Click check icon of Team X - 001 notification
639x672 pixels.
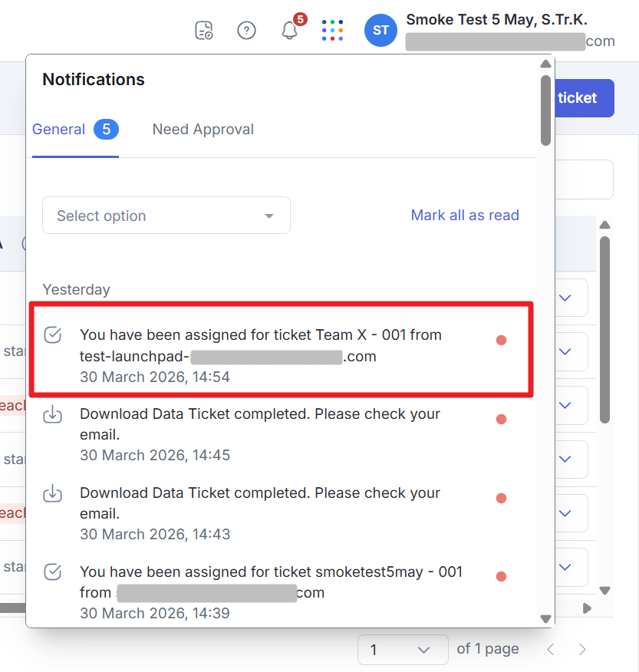pyautogui.click(x=52, y=335)
